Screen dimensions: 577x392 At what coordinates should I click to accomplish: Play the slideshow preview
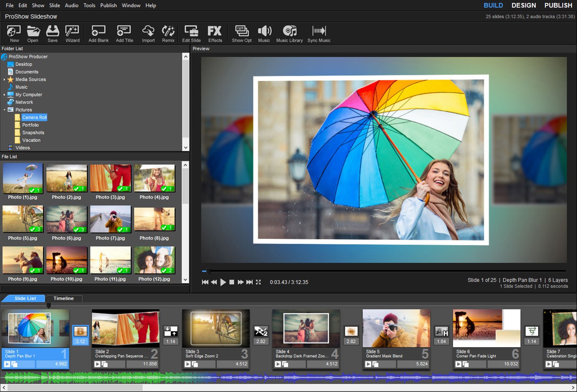(x=223, y=282)
